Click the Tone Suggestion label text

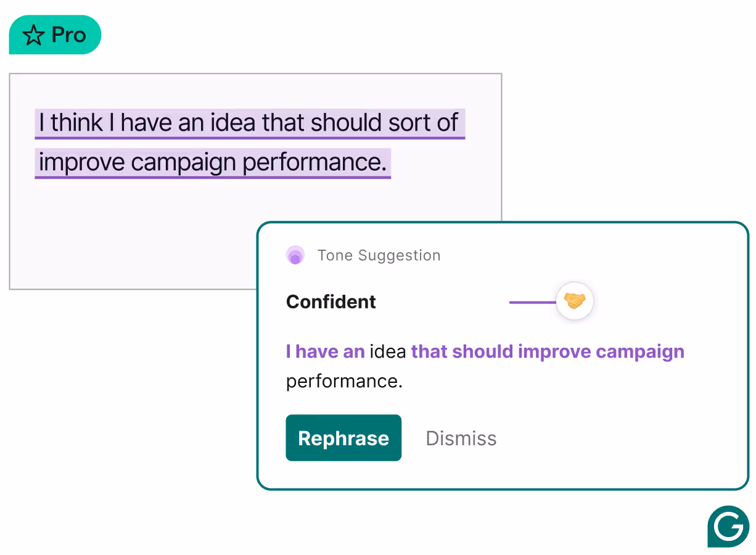point(379,255)
